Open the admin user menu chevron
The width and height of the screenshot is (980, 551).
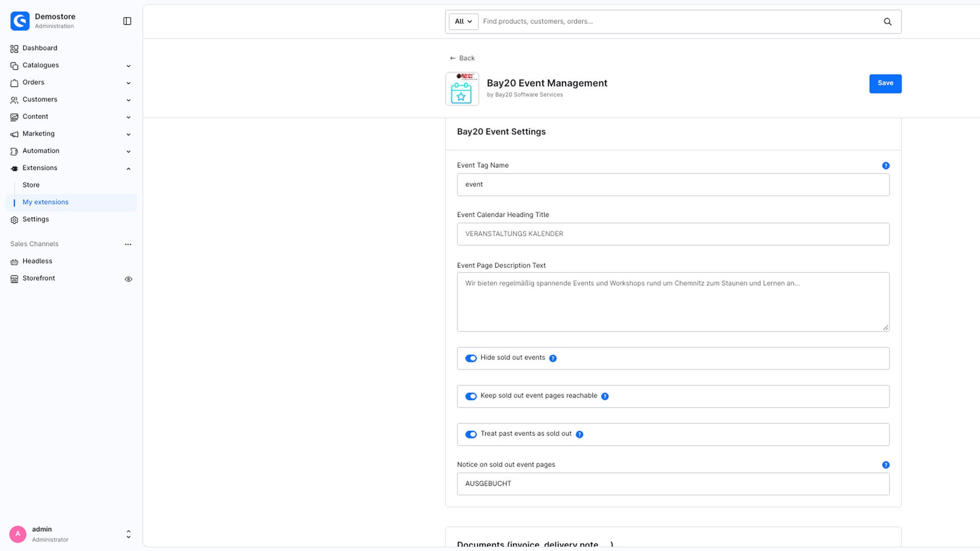click(x=129, y=534)
